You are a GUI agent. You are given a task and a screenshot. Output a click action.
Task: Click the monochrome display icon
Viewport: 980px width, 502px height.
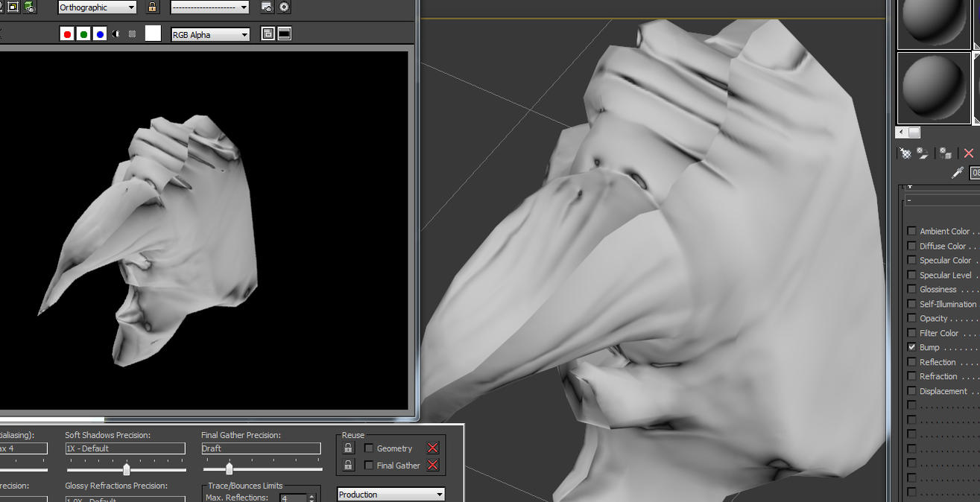pos(116,34)
